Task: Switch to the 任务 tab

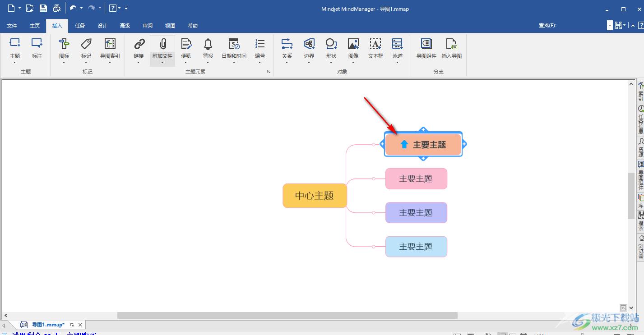Action: pos(80,26)
